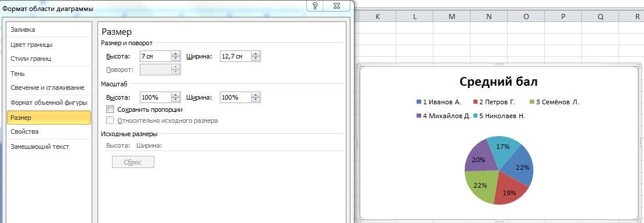Decrease size Высота with down arrow
This screenshot has height=223, width=644.
tap(176, 59)
